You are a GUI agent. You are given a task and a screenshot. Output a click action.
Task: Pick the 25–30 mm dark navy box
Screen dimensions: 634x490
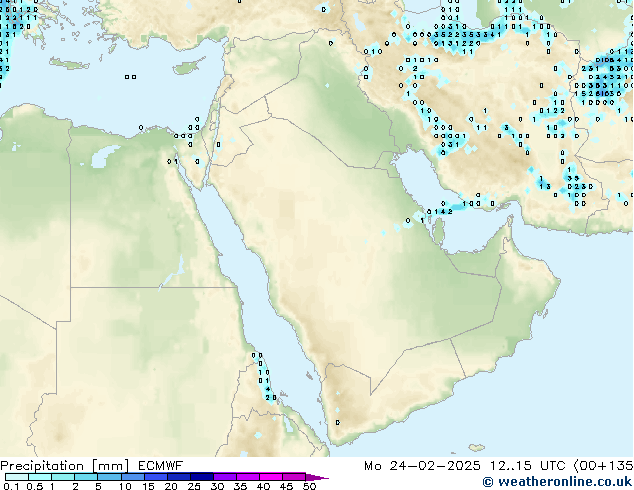[x=202, y=477]
